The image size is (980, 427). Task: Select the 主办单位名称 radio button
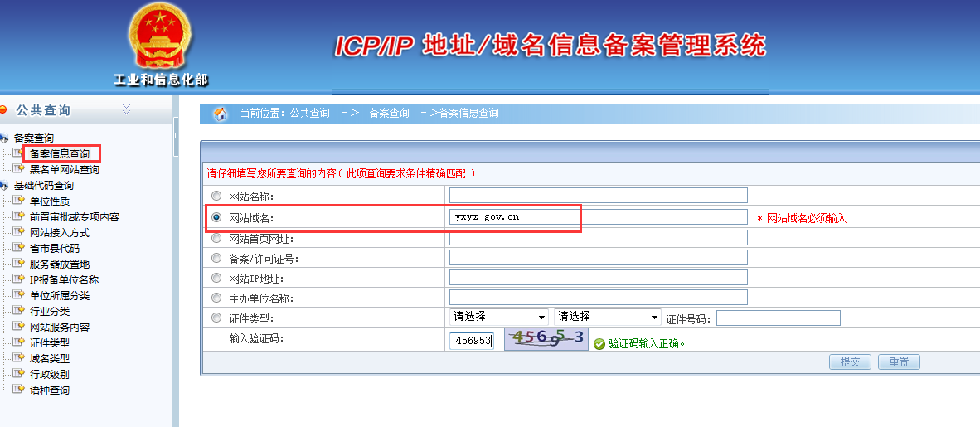216,298
